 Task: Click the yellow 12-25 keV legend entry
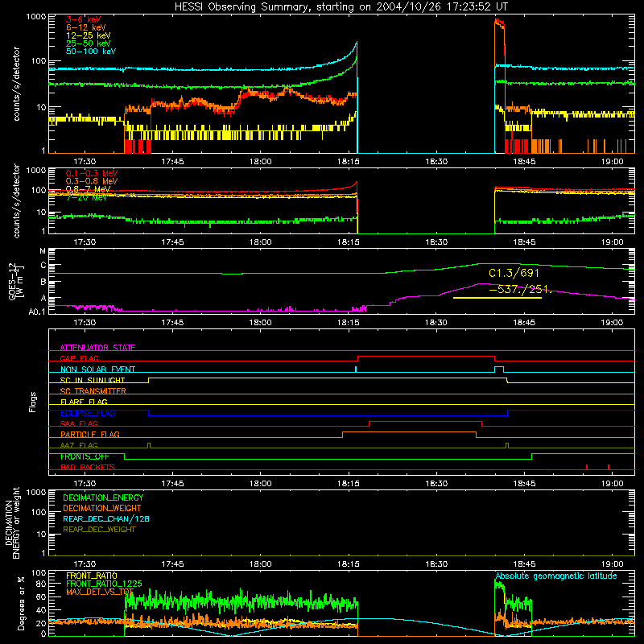pyautogui.click(x=89, y=35)
